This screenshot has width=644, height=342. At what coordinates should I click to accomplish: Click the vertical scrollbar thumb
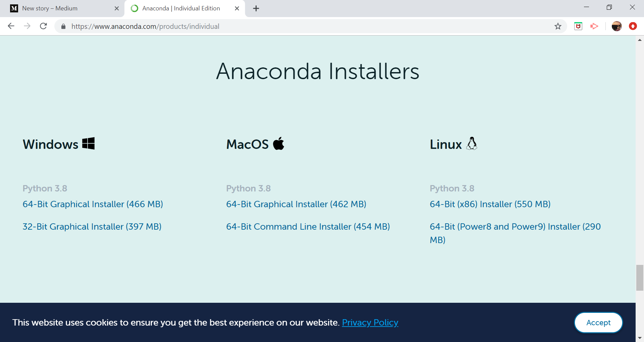tap(640, 278)
